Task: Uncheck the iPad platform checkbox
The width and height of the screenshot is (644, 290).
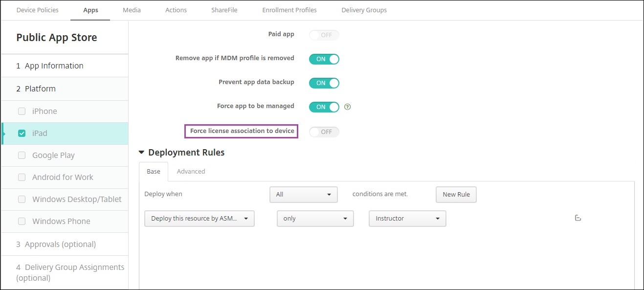Action: pos(22,134)
